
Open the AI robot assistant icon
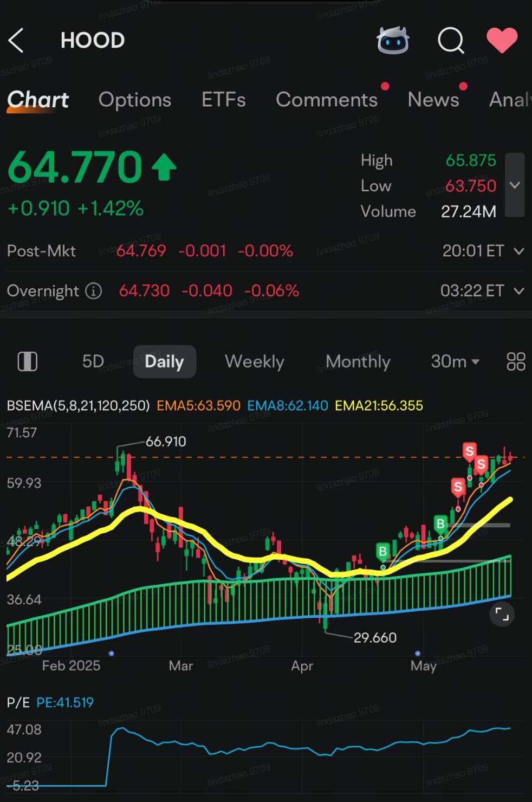(393, 40)
